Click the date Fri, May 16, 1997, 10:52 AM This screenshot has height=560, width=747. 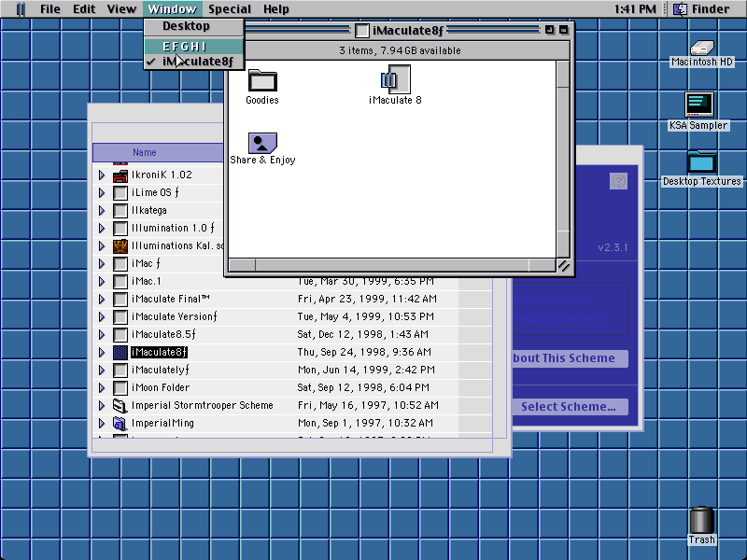pyautogui.click(x=368, y=405)
